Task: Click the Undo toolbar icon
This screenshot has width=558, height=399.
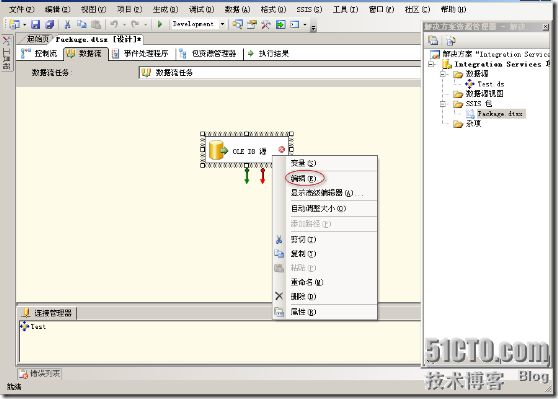Action: pyautogui.click(x=114, y=24)
